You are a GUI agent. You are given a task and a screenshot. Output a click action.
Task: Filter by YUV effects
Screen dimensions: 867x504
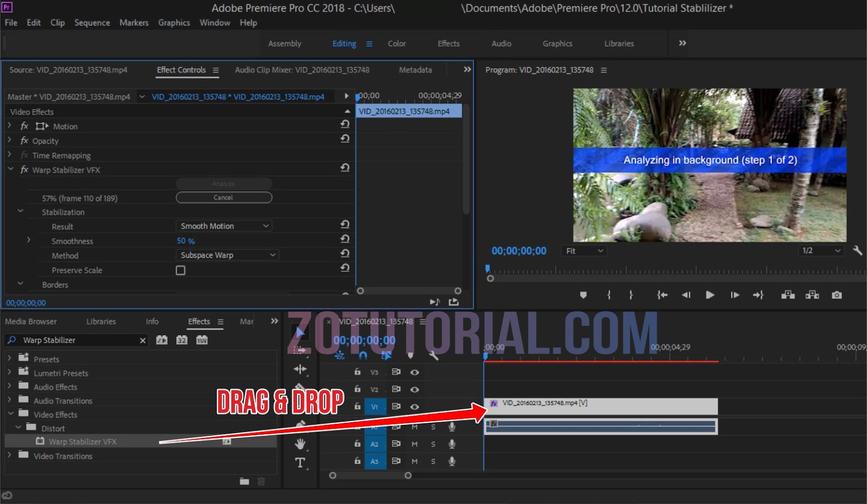[x=202, y=340]
